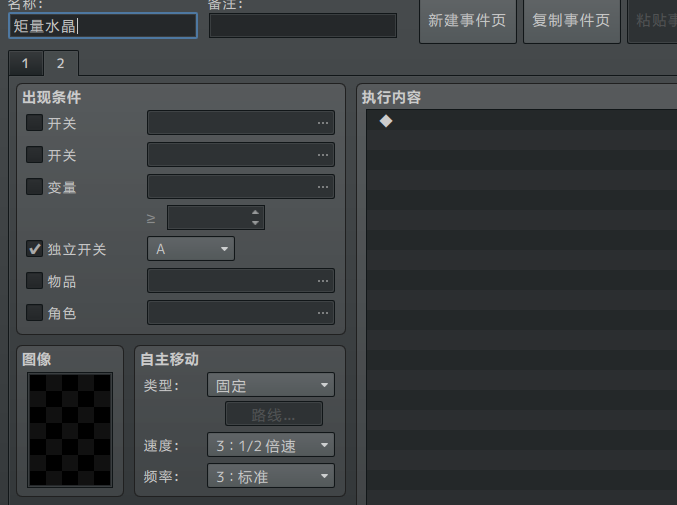Image resolution: width=677 pixels, height=505 pixels.
Task: Click the ellipsis button on first 开关 field
Action: point(322,123)
